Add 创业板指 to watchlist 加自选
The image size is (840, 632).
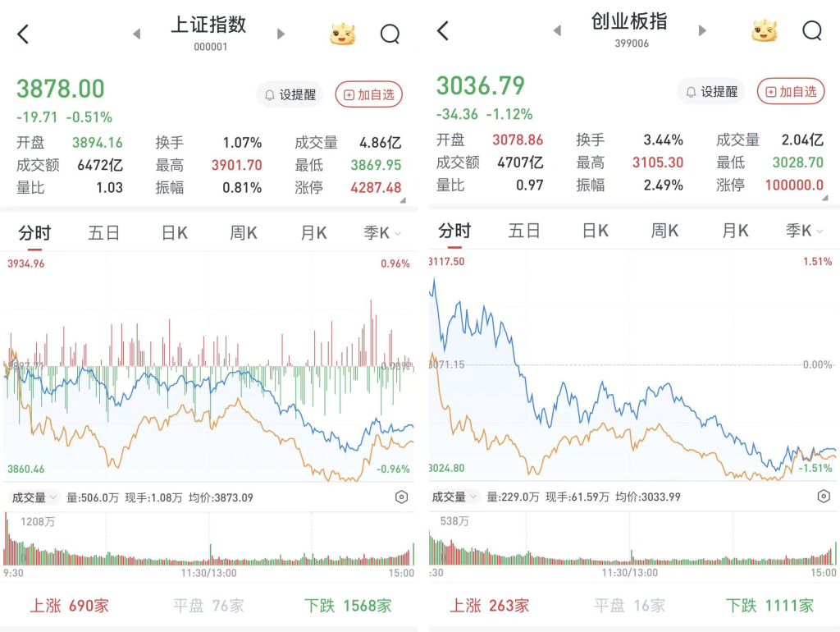click(791, 91)
